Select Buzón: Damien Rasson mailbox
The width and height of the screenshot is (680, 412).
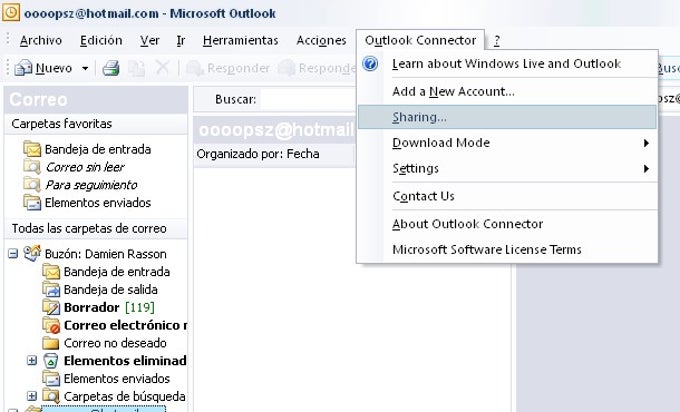106,254
